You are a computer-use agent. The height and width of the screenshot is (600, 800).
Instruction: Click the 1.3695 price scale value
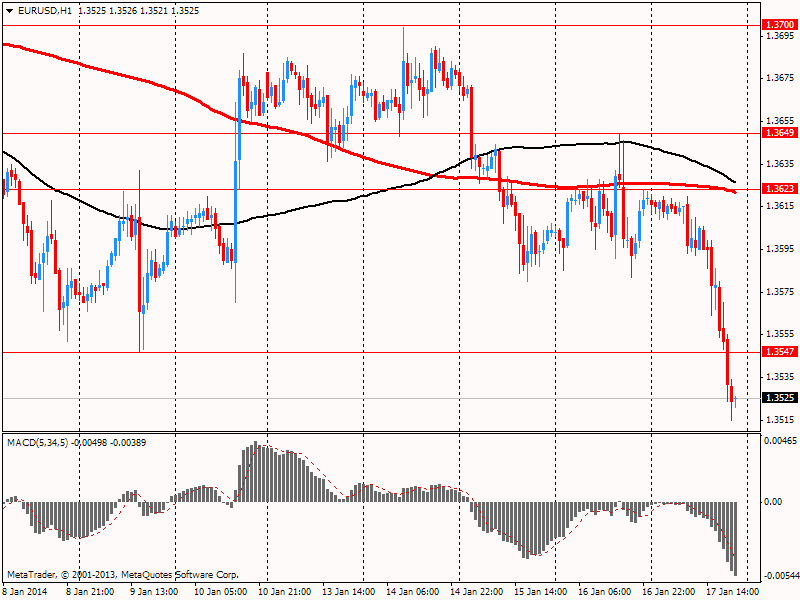(x=781, y=36)
